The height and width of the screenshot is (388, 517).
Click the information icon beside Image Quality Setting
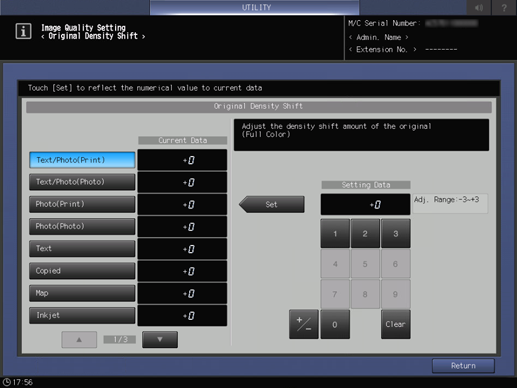[23, 31]
